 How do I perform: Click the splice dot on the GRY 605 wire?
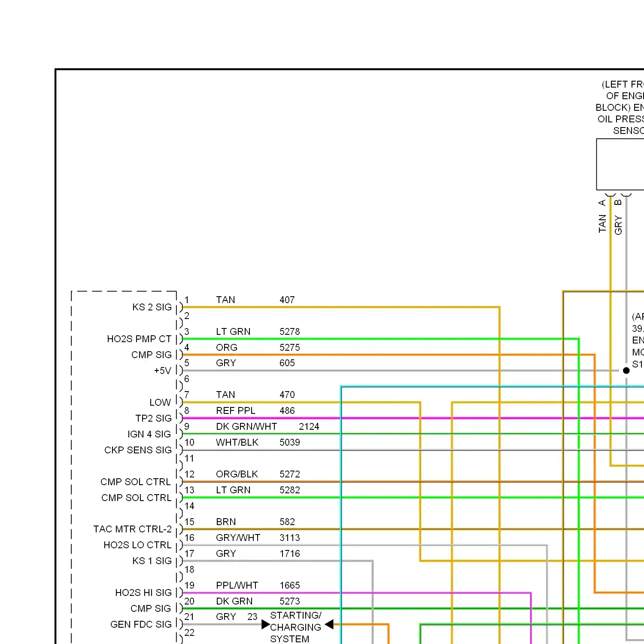626,371
